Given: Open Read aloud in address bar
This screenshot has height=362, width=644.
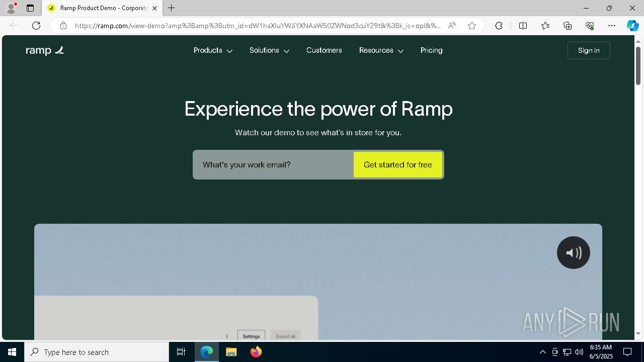Looking at the screenshot, I should (x=452, y=26).
